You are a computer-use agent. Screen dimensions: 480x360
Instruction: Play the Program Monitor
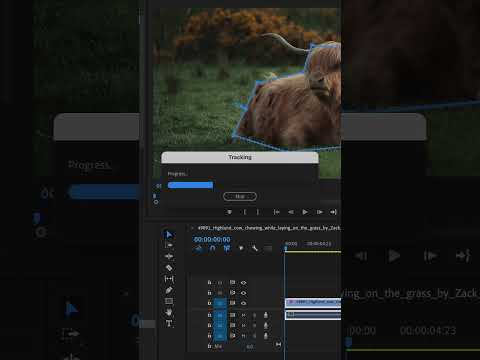[305, 212]
